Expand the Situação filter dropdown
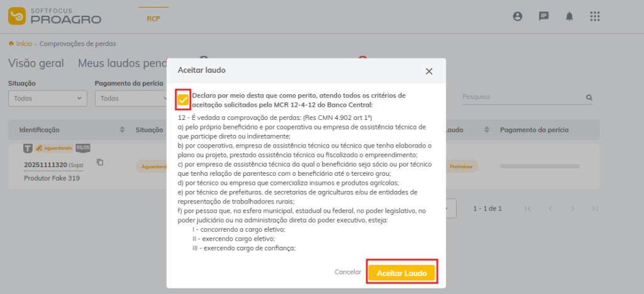The image size is (644, 294). 47,98
